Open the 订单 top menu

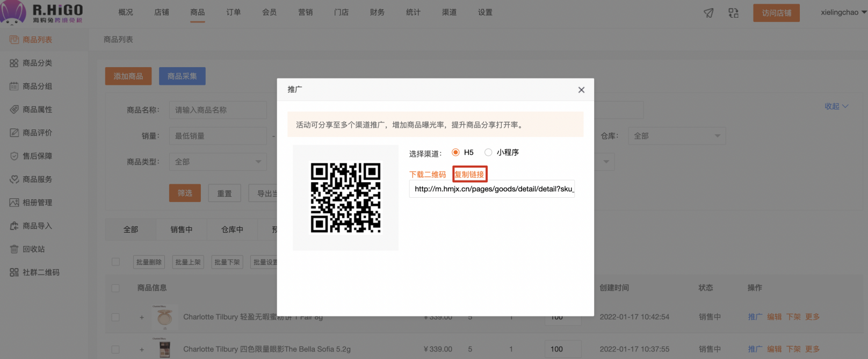click(x=234, y=12)
